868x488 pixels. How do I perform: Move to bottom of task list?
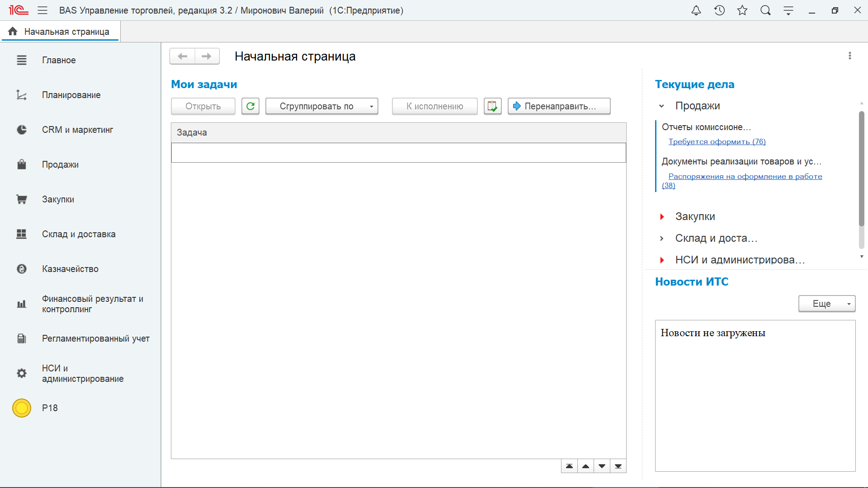[618, 466]
